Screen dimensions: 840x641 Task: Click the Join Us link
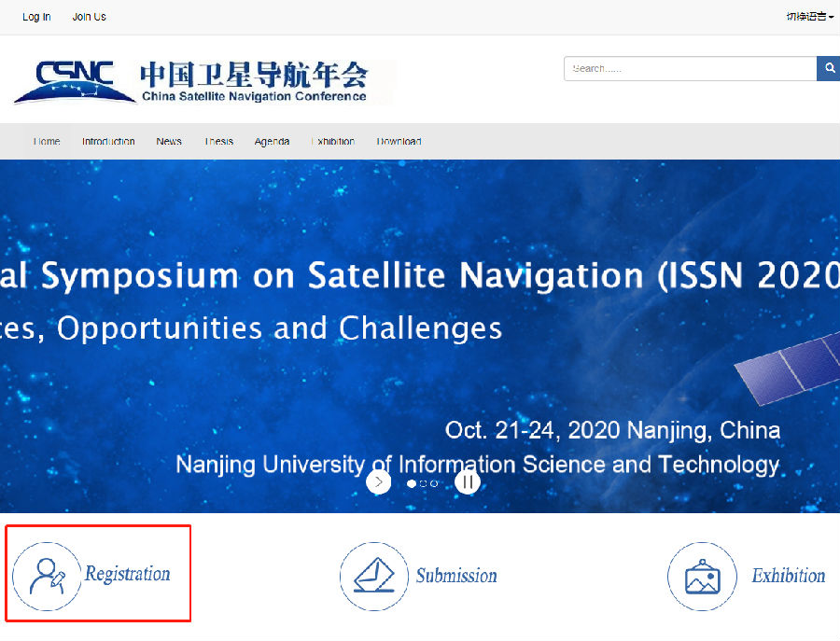[90, 17]
